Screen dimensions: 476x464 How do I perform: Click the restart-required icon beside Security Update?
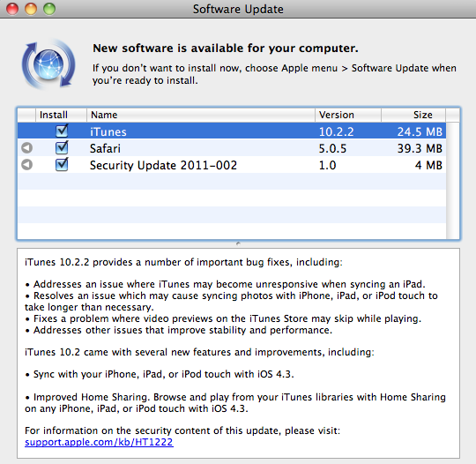pos(26,165)
